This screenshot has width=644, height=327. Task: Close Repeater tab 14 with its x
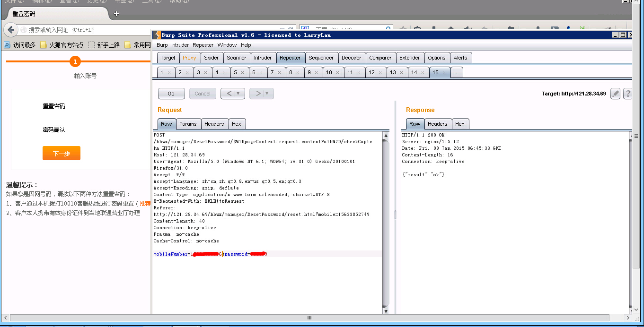(x=423, y=72)
